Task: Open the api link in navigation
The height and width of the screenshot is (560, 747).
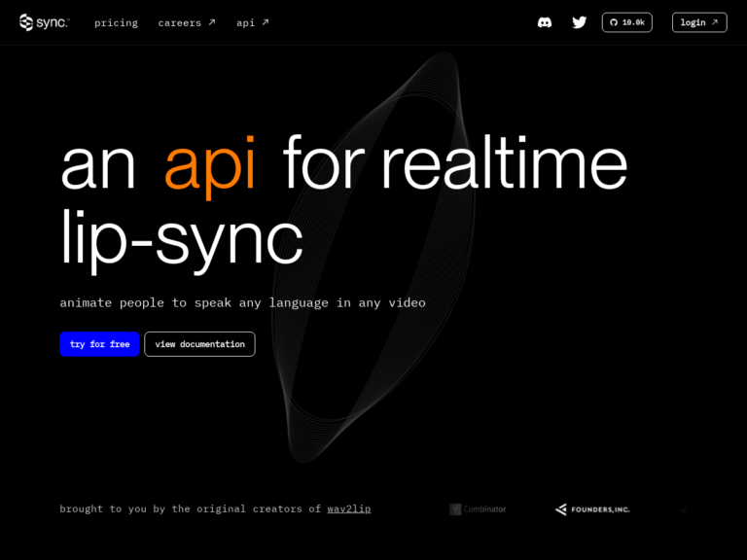Action: pyautogui.click(x=253, y=23)
